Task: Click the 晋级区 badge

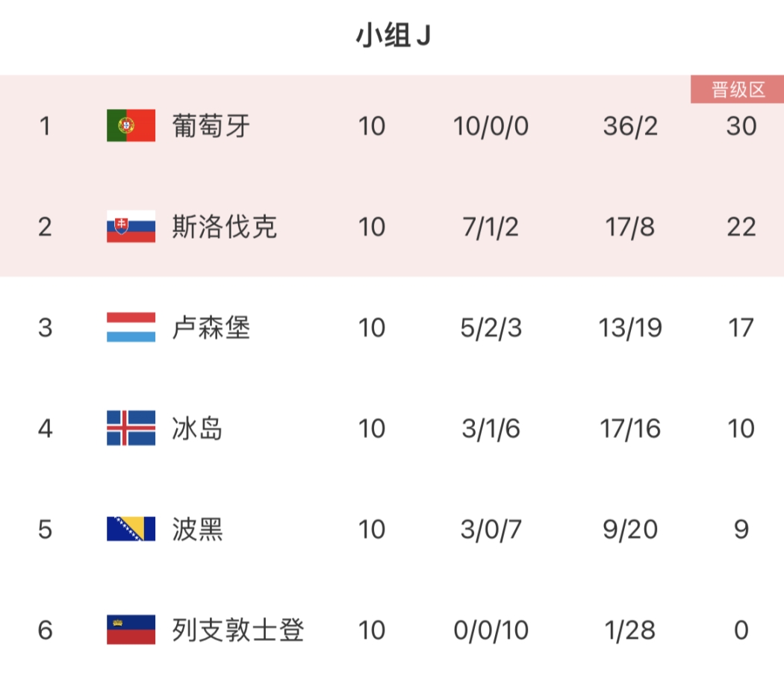Action: pyautogui.click(x=738, y=90)
